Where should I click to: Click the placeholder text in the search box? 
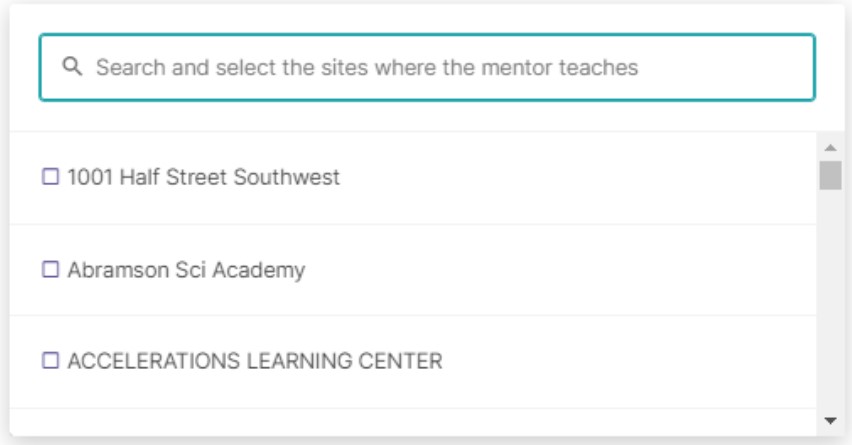tap(367, 67)
